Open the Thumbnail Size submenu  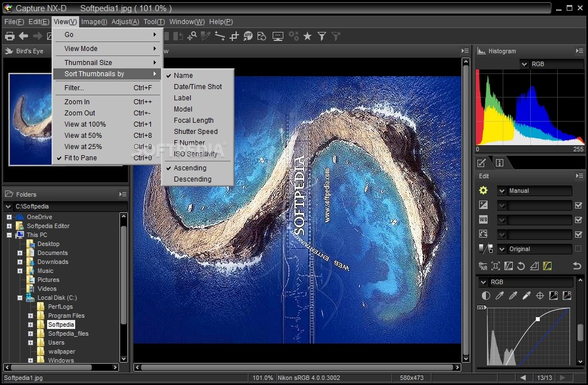click(107, 63)
